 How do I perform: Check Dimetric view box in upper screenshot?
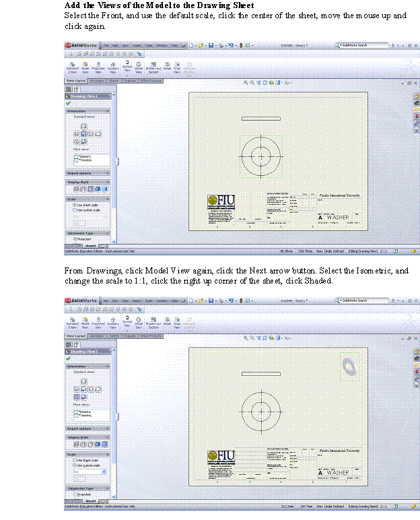76,156
